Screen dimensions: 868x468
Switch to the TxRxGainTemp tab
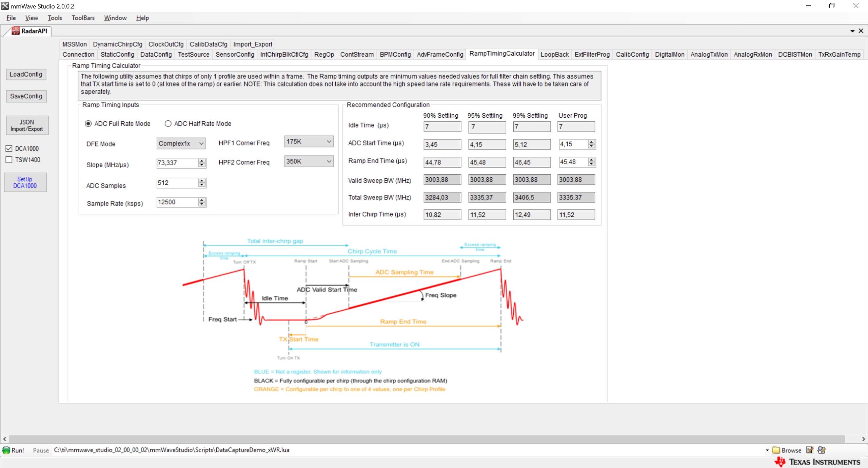coord(839,54)
